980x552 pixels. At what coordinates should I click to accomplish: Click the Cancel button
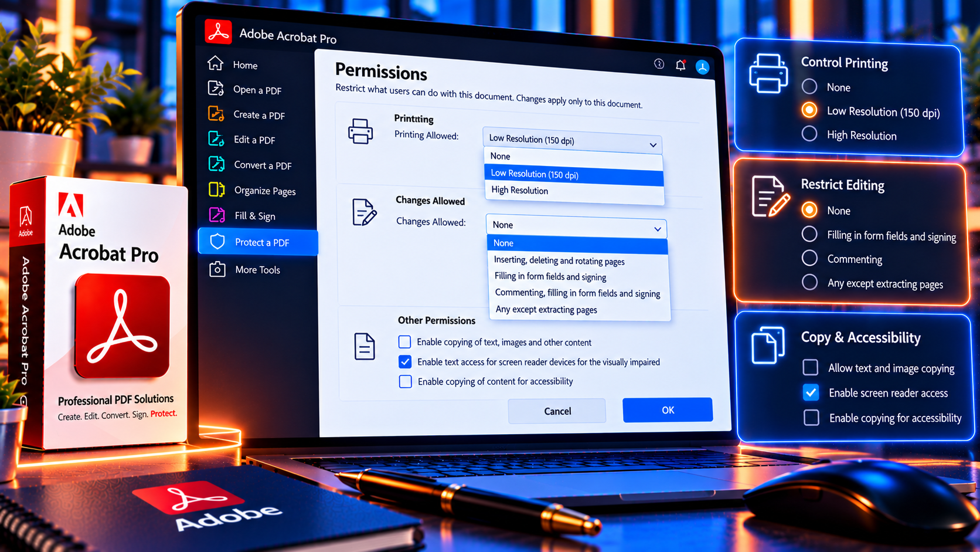point(557,411)
